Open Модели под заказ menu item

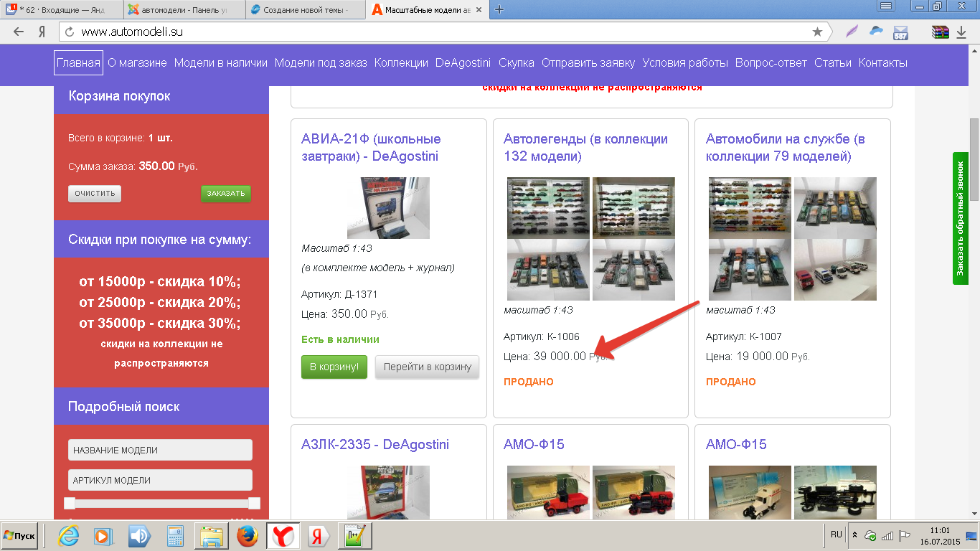pos(321,62)
